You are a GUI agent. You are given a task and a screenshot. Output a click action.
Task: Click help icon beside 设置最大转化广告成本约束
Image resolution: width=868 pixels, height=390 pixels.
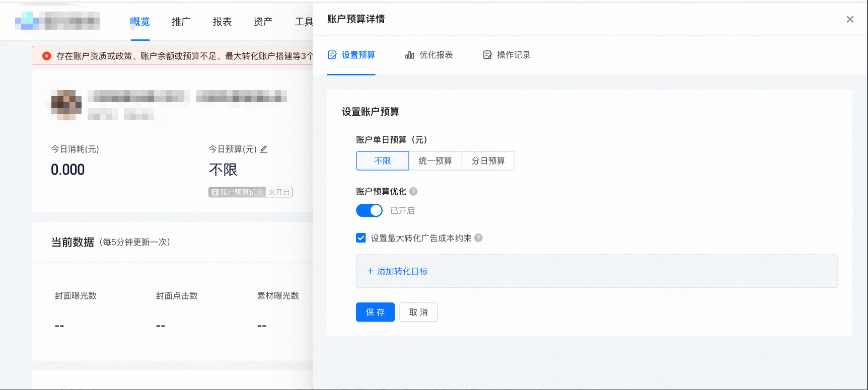(478, 238)
